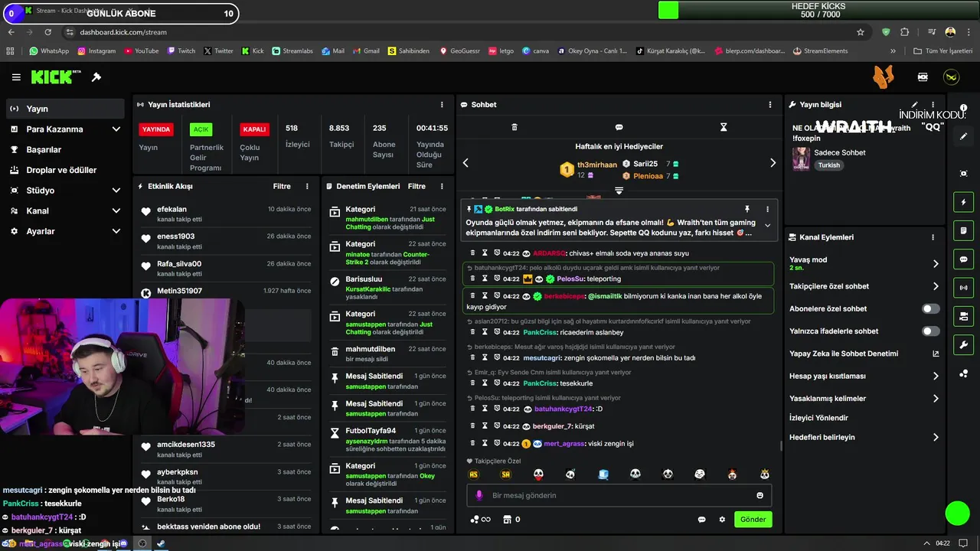Ban berkebiceps with shield icon

[x=497, y=296]
